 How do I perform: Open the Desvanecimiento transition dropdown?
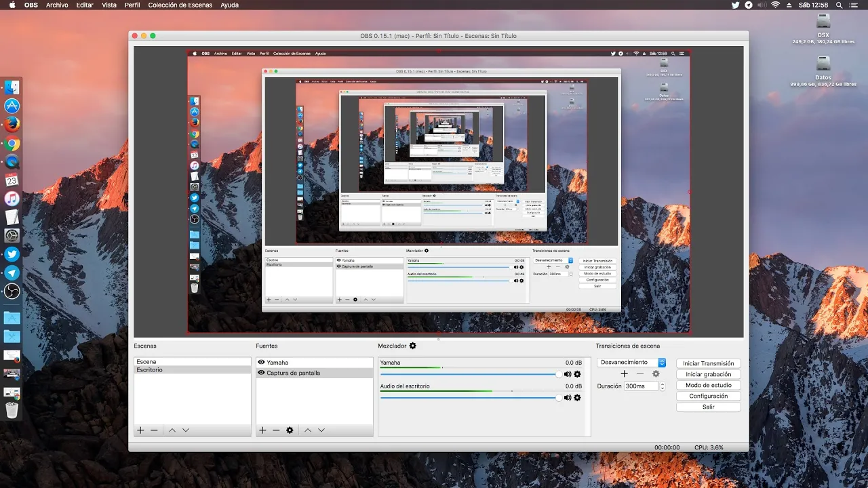click(632, 363)
